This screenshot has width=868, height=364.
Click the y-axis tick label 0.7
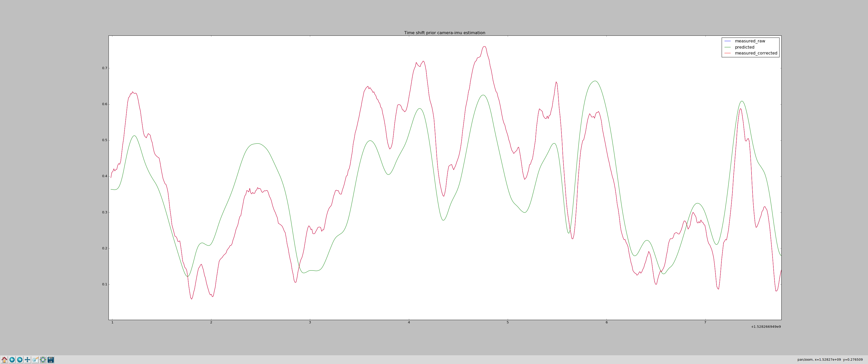point(105,68)
